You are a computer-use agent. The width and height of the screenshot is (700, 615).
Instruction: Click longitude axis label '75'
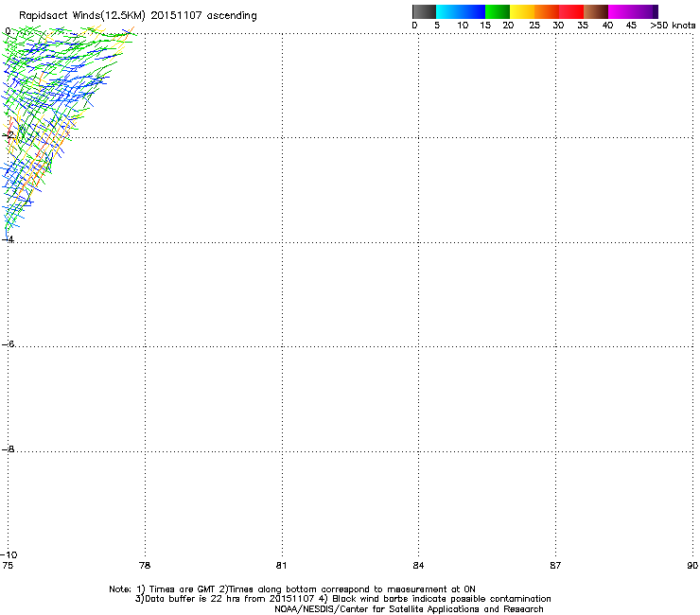coord(8,566)
